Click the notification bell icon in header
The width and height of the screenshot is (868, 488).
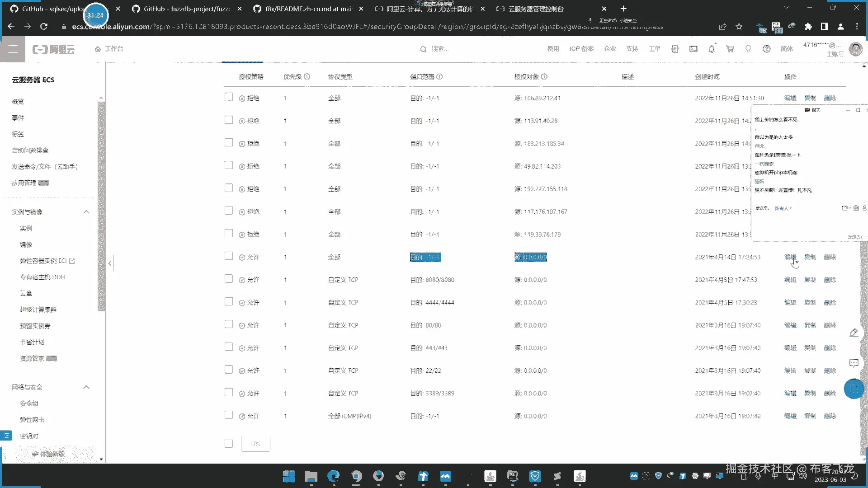pyautogui.click(x=712, y=49)
